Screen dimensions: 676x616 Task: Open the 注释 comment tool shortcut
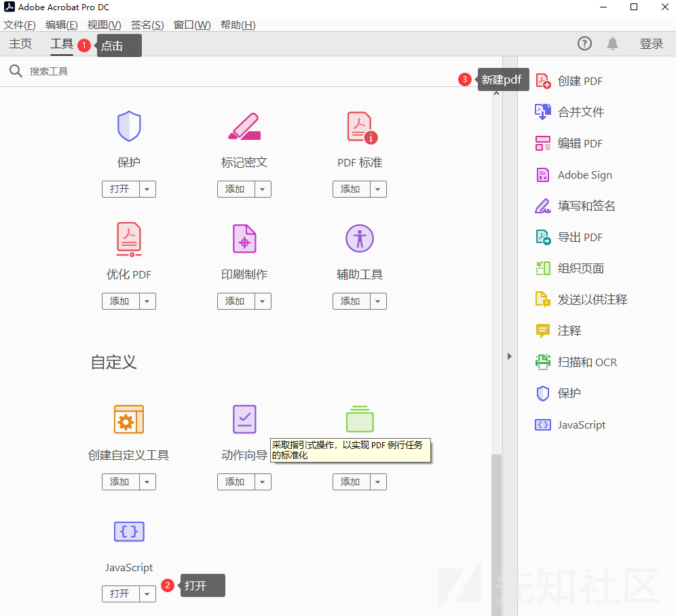tap(559, 331)
